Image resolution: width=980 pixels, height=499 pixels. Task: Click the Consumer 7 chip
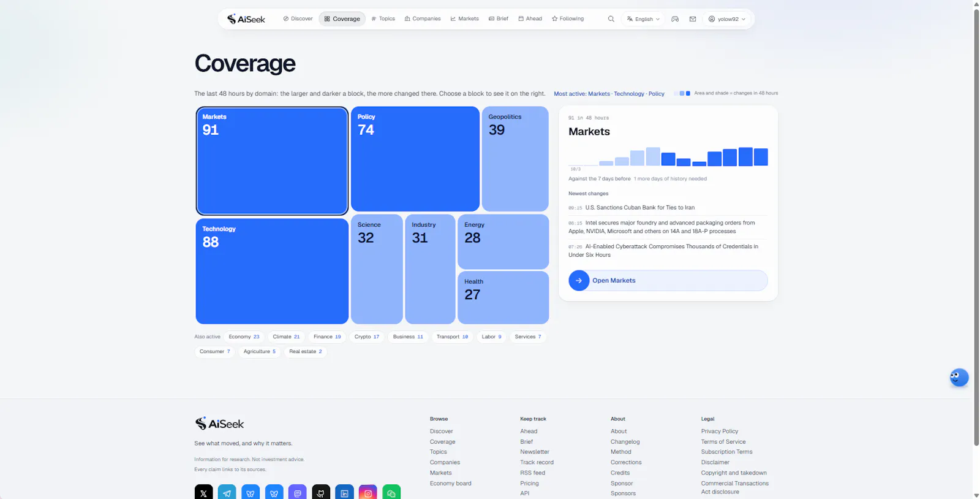[214, 351]
